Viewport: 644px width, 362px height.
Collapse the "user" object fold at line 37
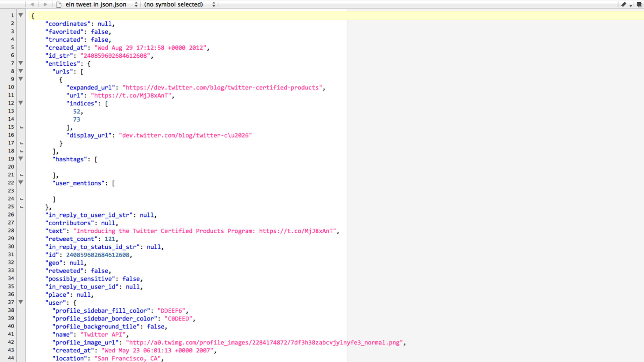[x=21, y=302]
